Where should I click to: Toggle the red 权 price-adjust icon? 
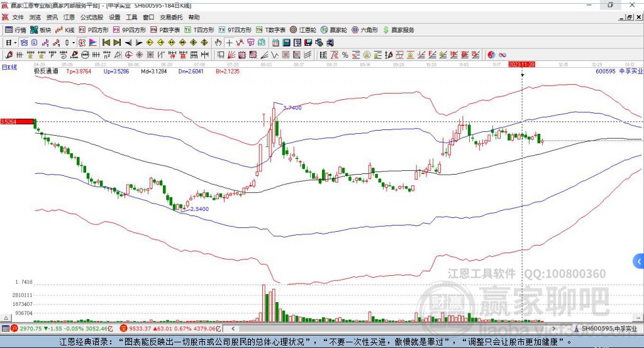pos(82,43)
